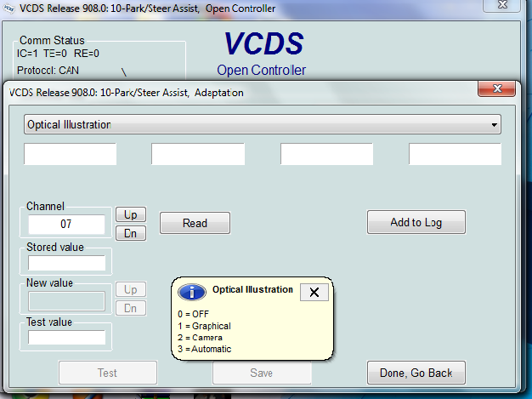
Task: Click the New value input field
Action: tap(66, 300)
